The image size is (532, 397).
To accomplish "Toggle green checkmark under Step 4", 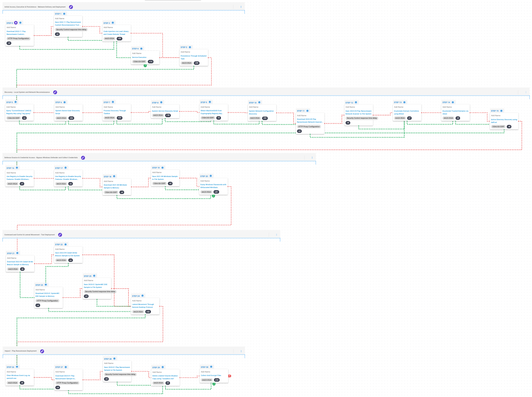I will coord(145,66).
